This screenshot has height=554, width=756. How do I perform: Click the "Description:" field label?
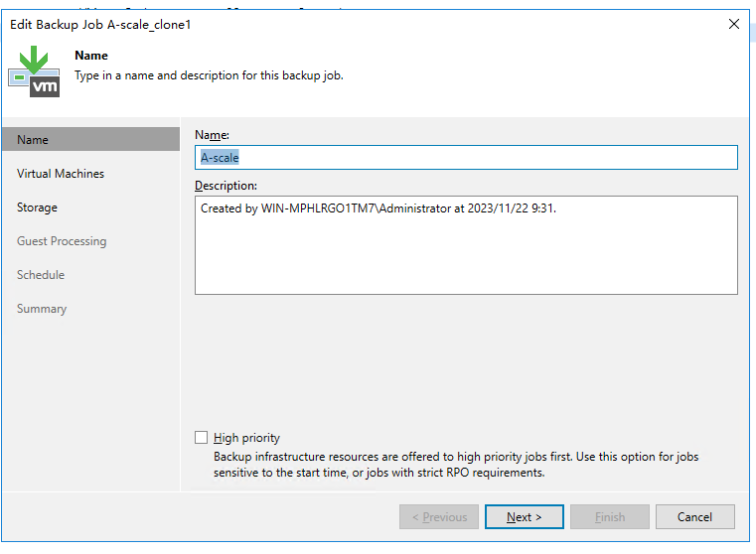coord(226,186)
